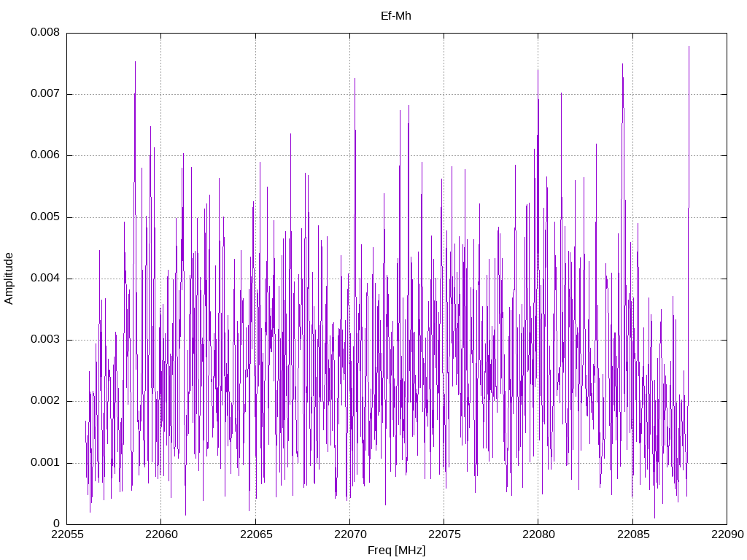Click the y-axis tick label 0.008
747x560 pixels.
pyautogui.click(x=45, y=32)
